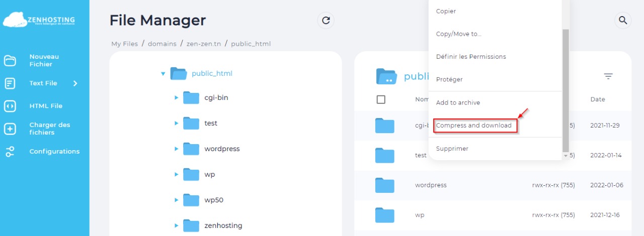Expand Text File submenu chevron
Screen dimensions: 644x236
tap(75, 83)
